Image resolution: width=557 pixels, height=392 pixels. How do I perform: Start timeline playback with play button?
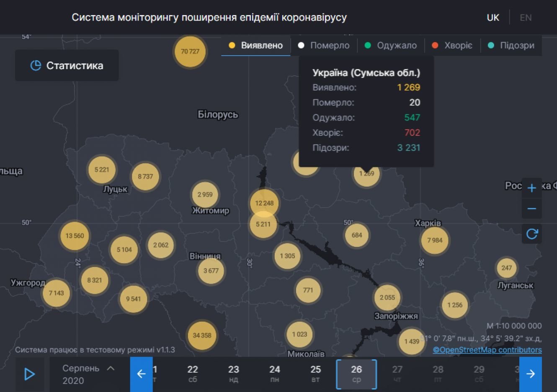pyautogui.click(x=29, y=374)
